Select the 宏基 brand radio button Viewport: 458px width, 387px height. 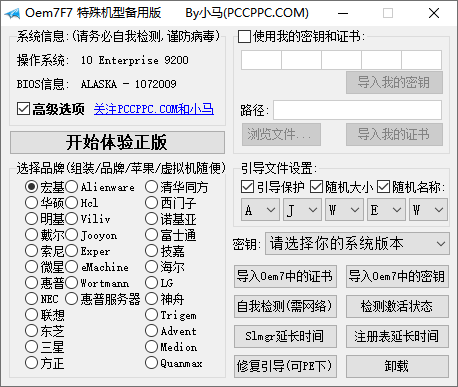[31, 187]
